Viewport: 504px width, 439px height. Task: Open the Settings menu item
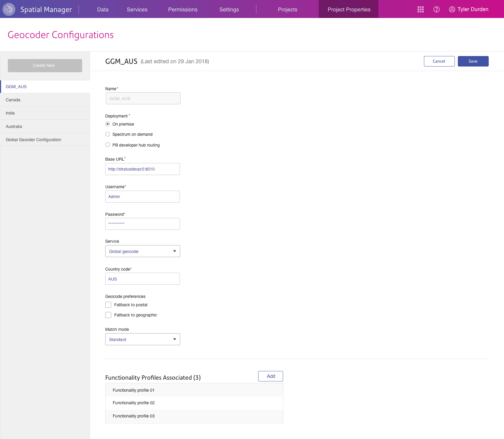pyautogui.click(x=229, y=9)
